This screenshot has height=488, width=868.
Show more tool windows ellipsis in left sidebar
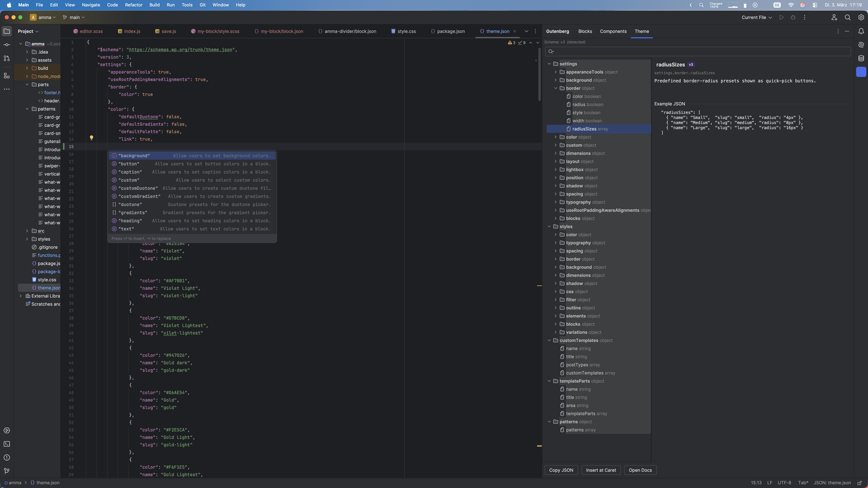pyautogui.click(x=7, y=89)
